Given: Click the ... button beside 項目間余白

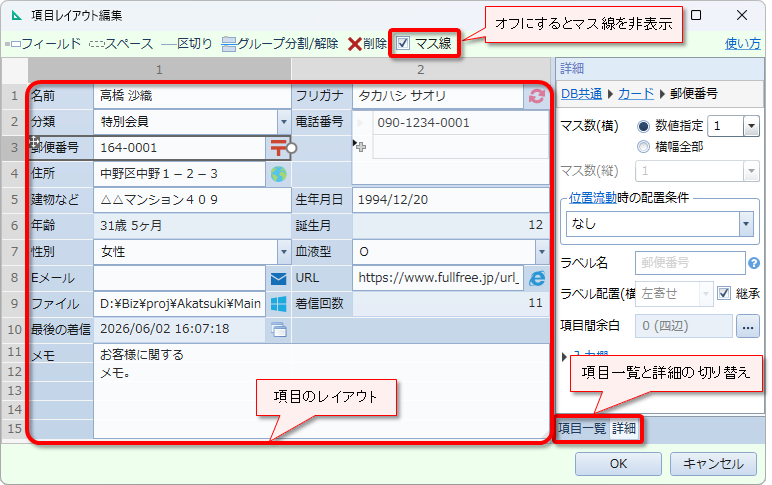Looking at the screenshot, I should [x=747, y=326].
